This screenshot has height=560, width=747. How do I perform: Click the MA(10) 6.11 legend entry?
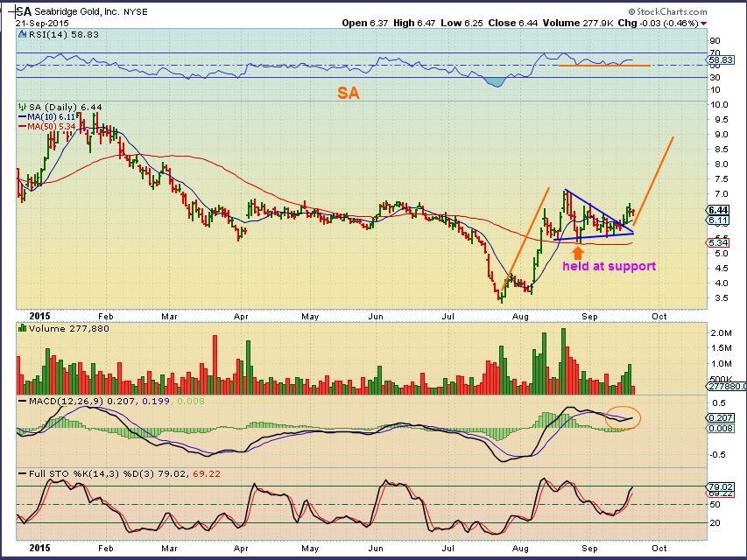[46, 117]
